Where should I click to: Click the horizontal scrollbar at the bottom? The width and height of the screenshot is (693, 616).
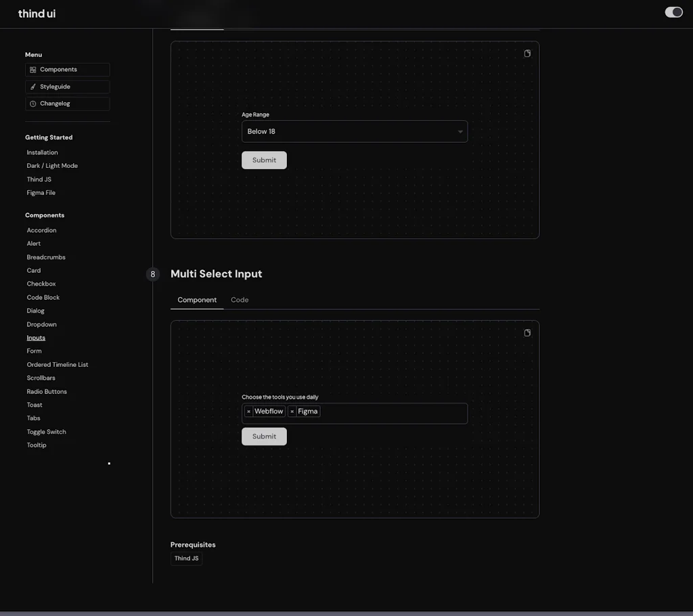click(x=346, y=613)
